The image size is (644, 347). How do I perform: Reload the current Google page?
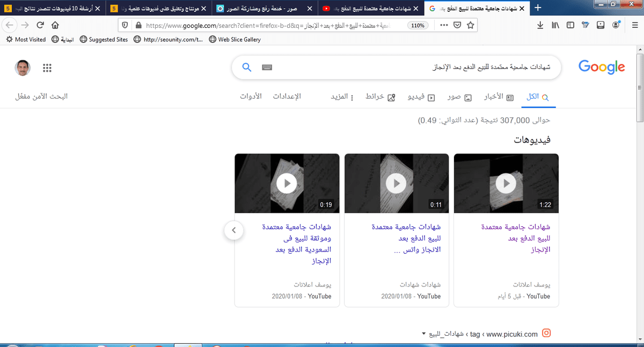tap(40, 25)
